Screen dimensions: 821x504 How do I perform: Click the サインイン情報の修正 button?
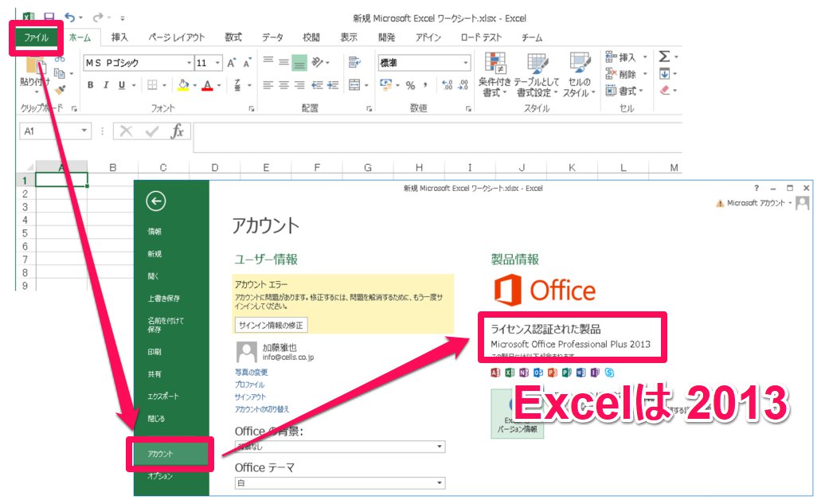pos(272,325)
